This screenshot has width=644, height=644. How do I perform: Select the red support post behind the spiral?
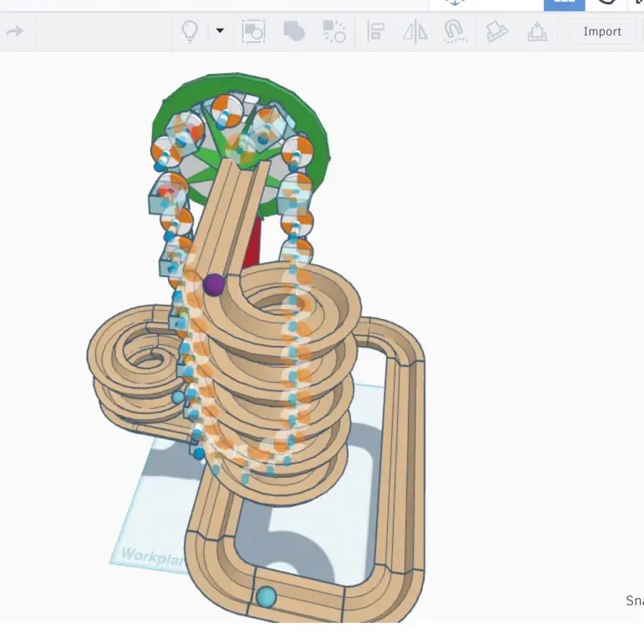(251, 243)
